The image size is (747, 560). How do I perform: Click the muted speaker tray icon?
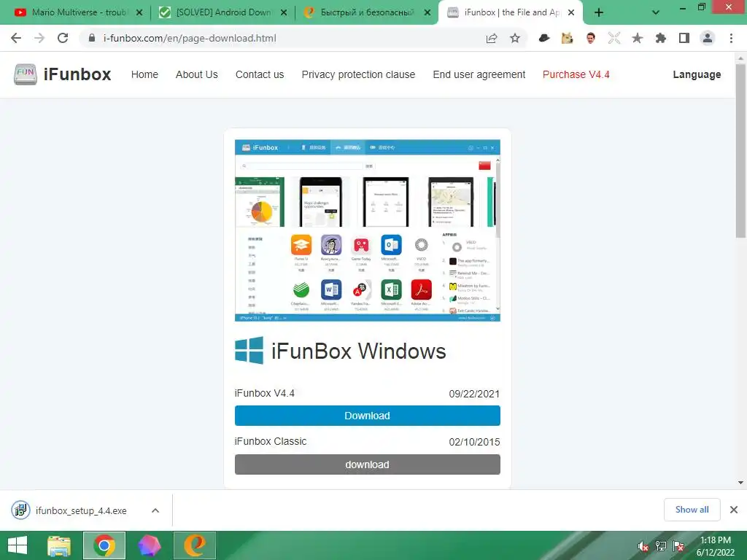(x=643, y=546)
